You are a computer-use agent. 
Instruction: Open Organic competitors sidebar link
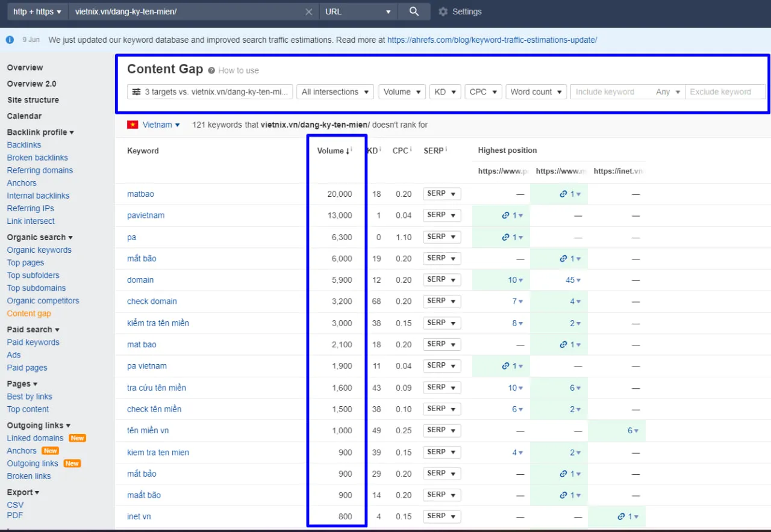coord(43,301)
